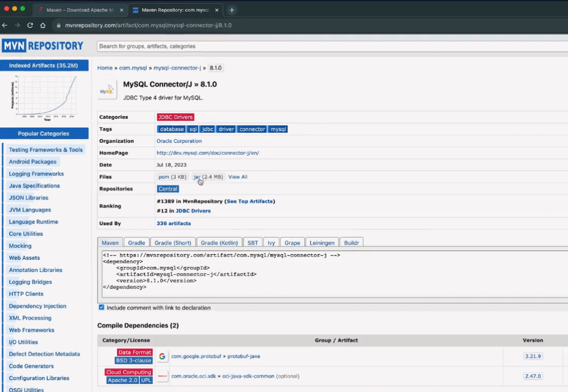The width and height of the screenshot is (568, 392).
Task: Click the connector tag
Action: [x=252, y=129]
